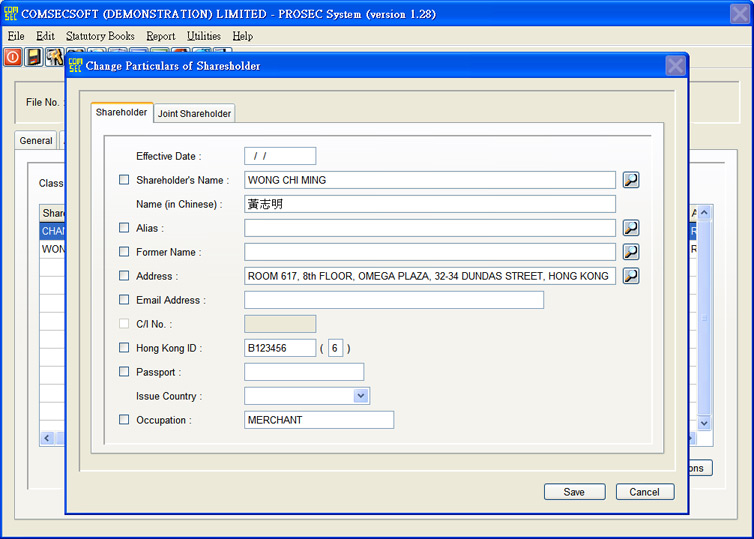754x539 pixels.
Task: Open the Utilities menu
Action: click(x=204, y=36)
